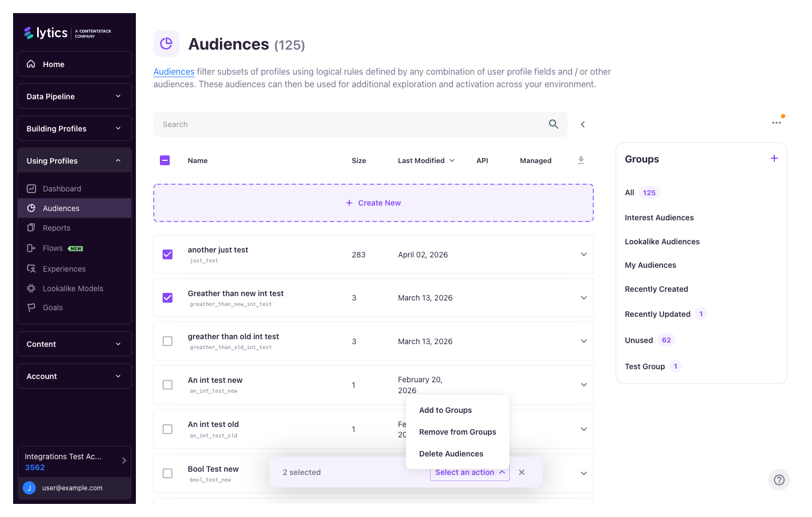Click the search magnifier icon
Screen dimensions: 812x517
coord(553,124)
